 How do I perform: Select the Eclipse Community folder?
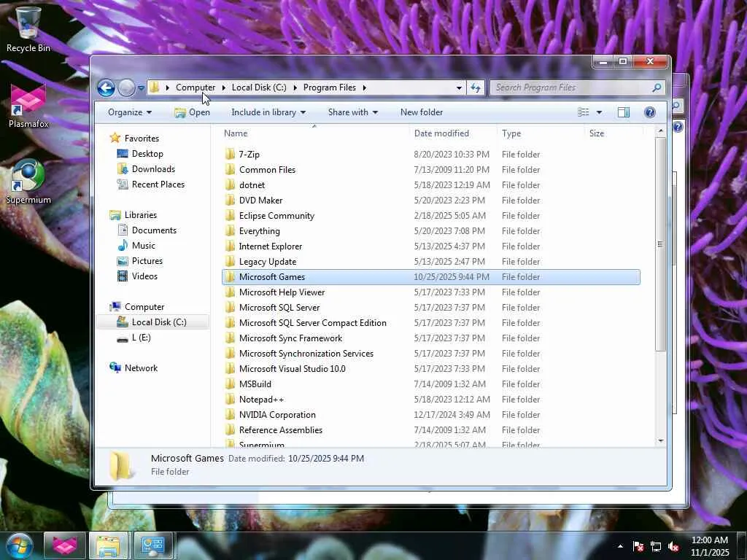click(276, 216)
